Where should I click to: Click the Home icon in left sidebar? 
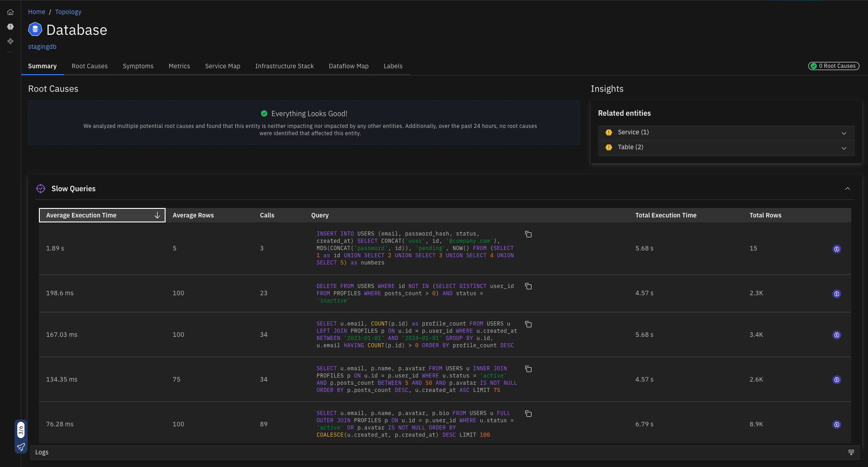click(10, 12)
